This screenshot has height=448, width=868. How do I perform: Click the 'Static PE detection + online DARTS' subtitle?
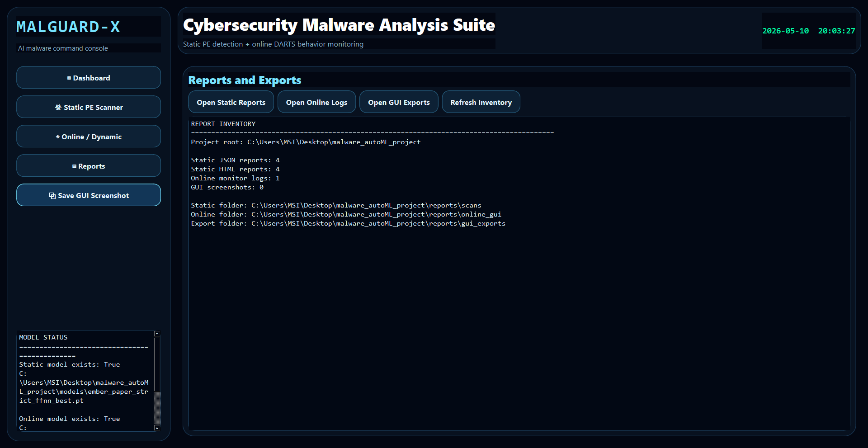(273, 44)
